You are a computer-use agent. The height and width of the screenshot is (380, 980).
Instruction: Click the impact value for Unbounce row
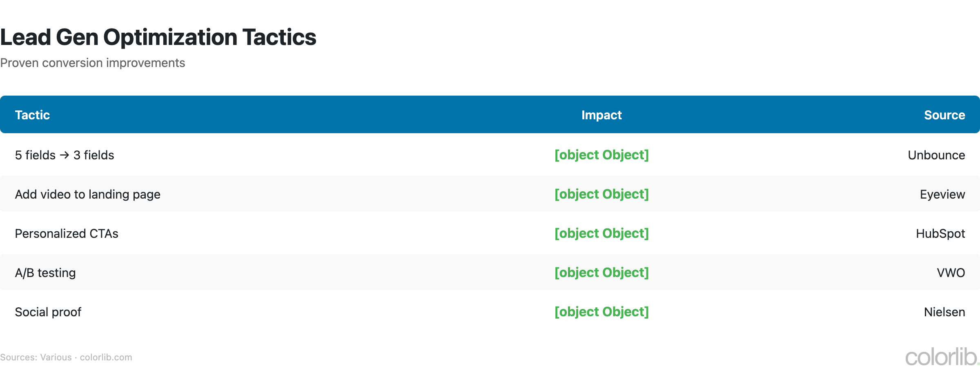[601, 155]
